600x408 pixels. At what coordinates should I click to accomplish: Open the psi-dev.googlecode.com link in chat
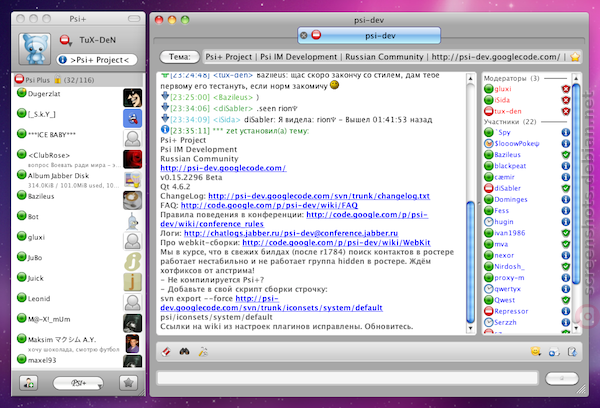[x=223, y=168]
